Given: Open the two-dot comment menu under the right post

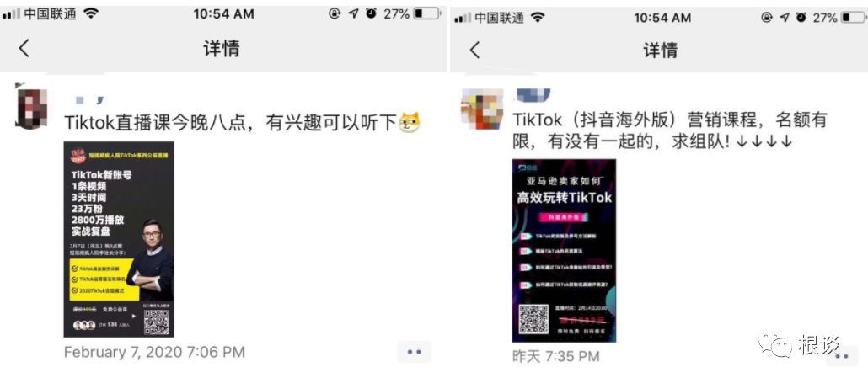Looking at the screenshot, I should pyautogui.click(x=841, y=356).
